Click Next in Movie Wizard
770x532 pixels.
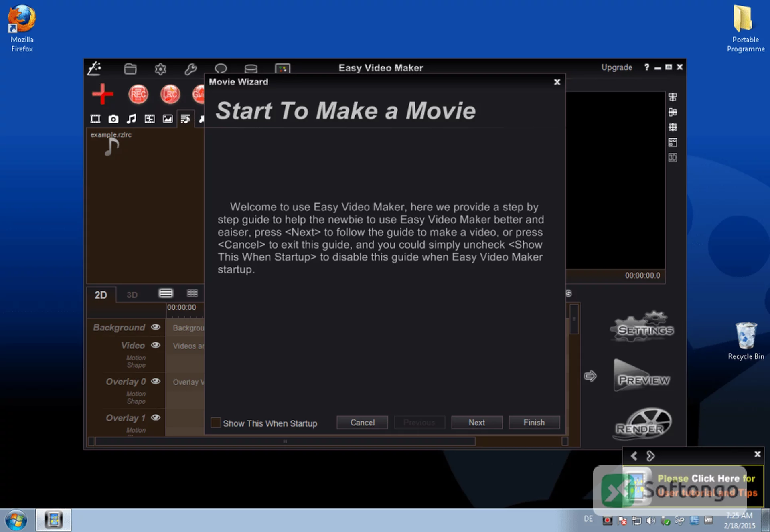coord(477,423)
